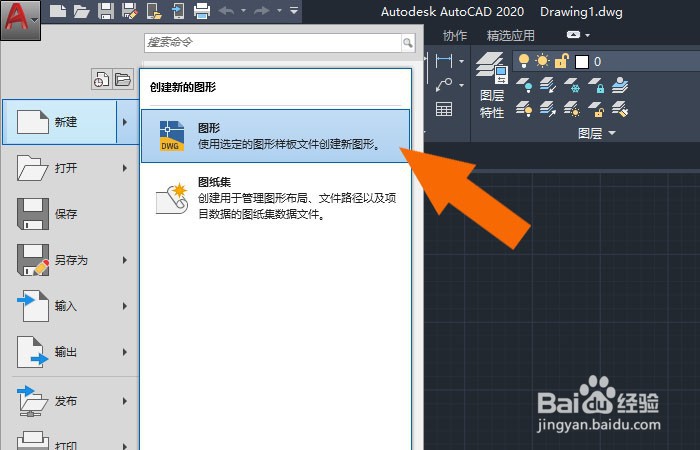Expand the 另存为 submenu arrow
This screenshot has width=700, height=450.
125,260
